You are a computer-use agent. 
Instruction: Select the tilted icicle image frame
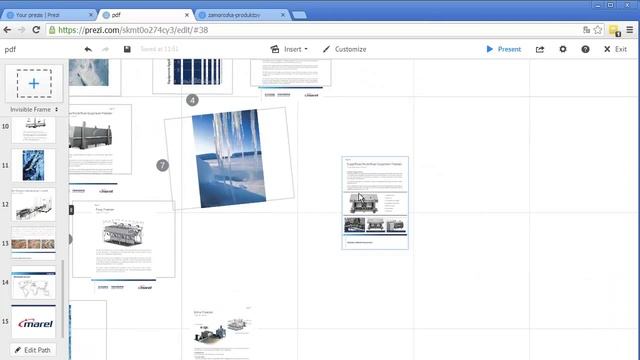click(x=229, y=159)
